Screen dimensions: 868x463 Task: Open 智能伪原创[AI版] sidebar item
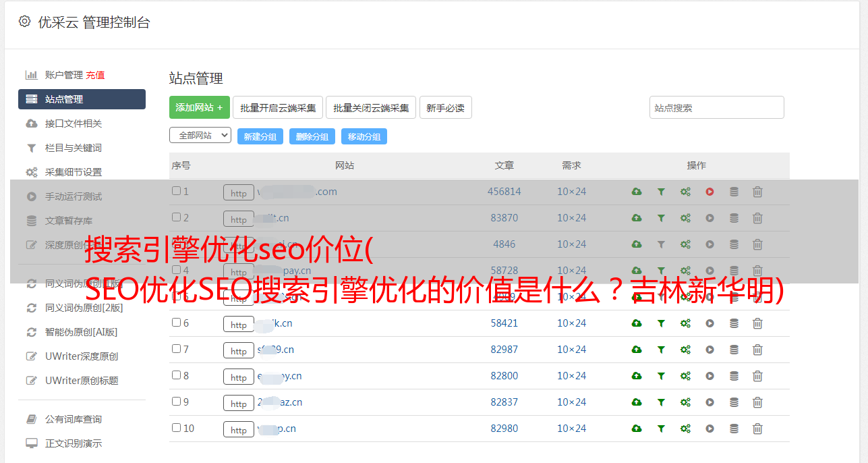point(82,332)
